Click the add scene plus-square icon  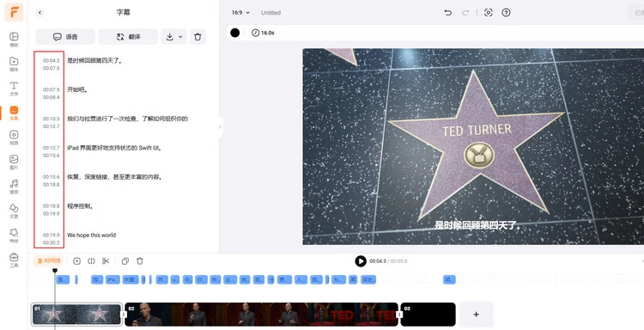[x=76, y=261]
